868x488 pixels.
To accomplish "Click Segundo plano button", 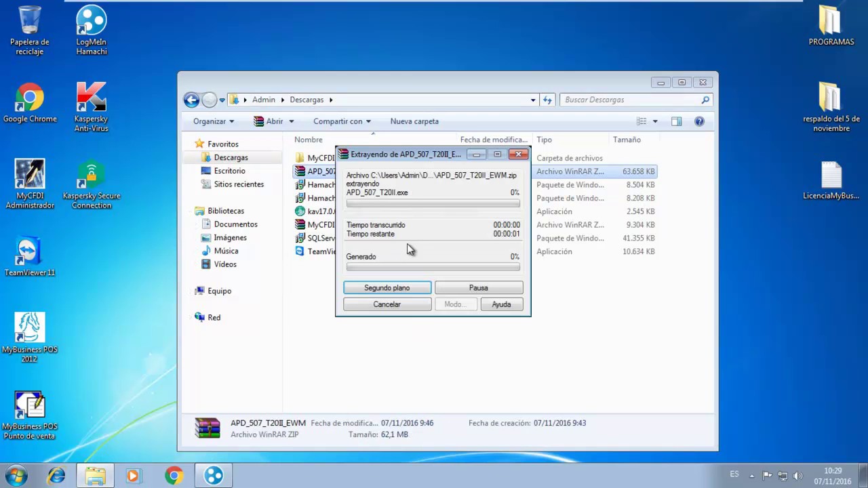I will click(x=387, y=288).
